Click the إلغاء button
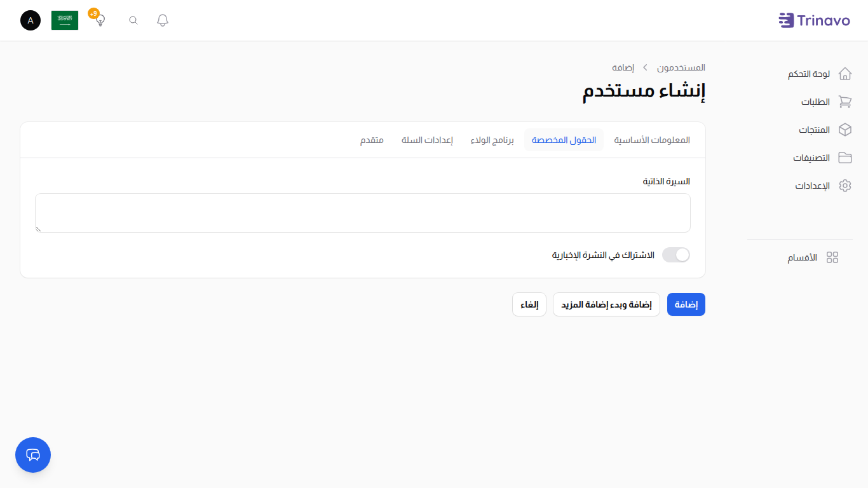 pyautogui.click(x=529, y=304)
